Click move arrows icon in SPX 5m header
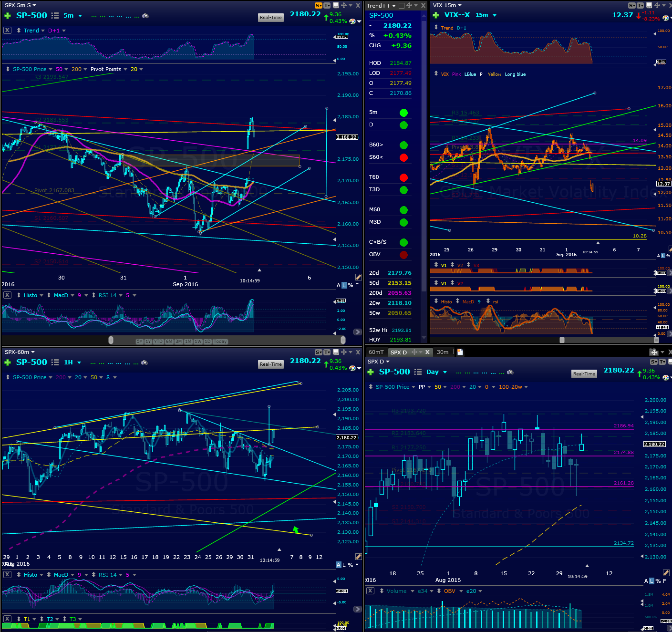The image size is (672, 632). [343, 5]
